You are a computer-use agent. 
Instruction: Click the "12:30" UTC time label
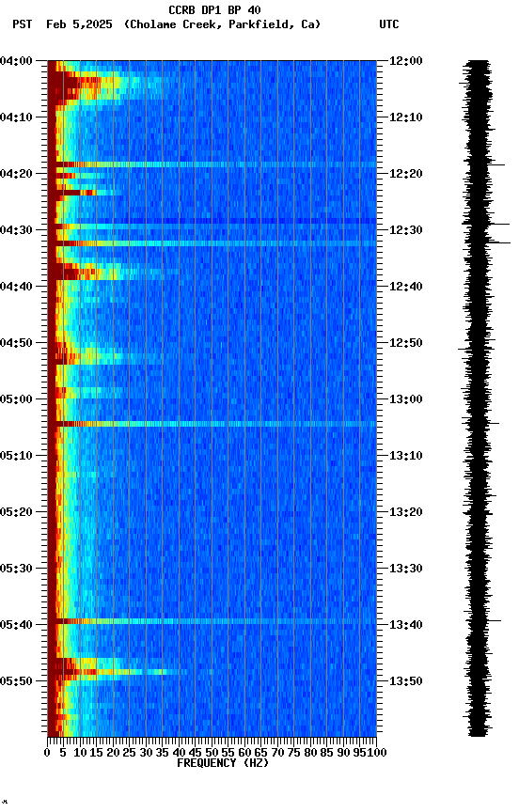(406, 230)
